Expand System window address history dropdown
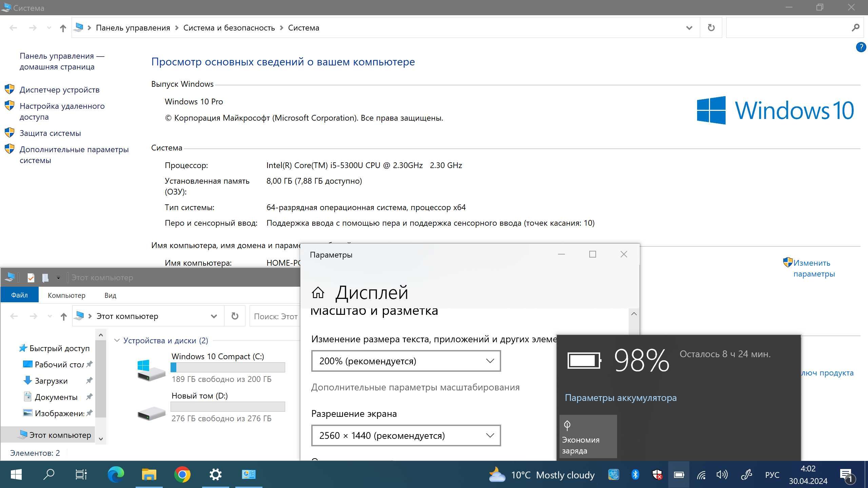The height and width of the screenshot is (488, 868). [x=689, y=28]
